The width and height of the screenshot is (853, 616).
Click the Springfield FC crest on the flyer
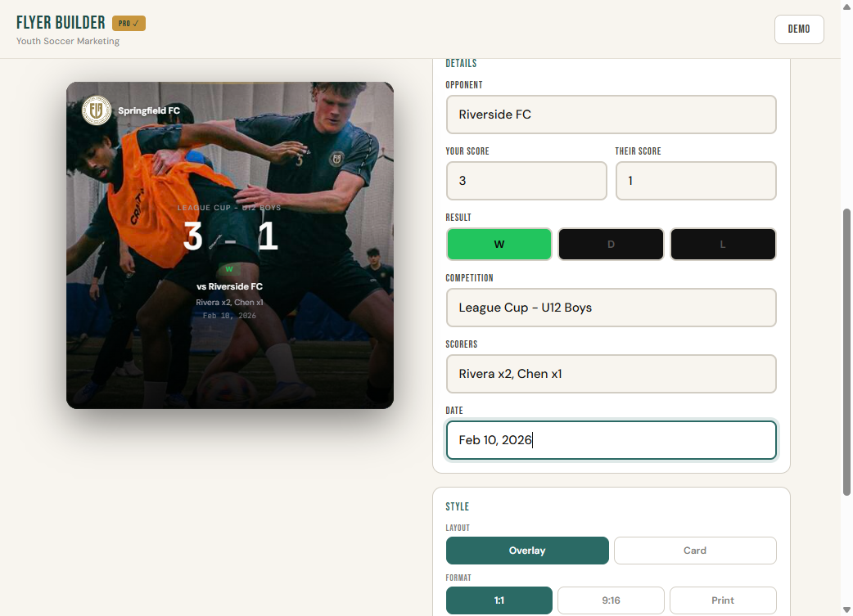[97, 110]
